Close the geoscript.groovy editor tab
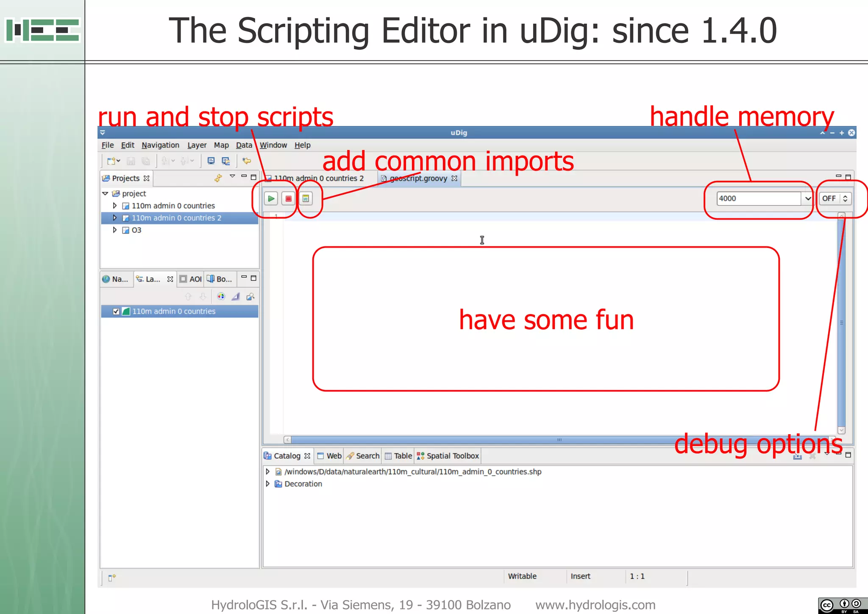The width and height of the screenshot is (868, 614). (454, 178)
